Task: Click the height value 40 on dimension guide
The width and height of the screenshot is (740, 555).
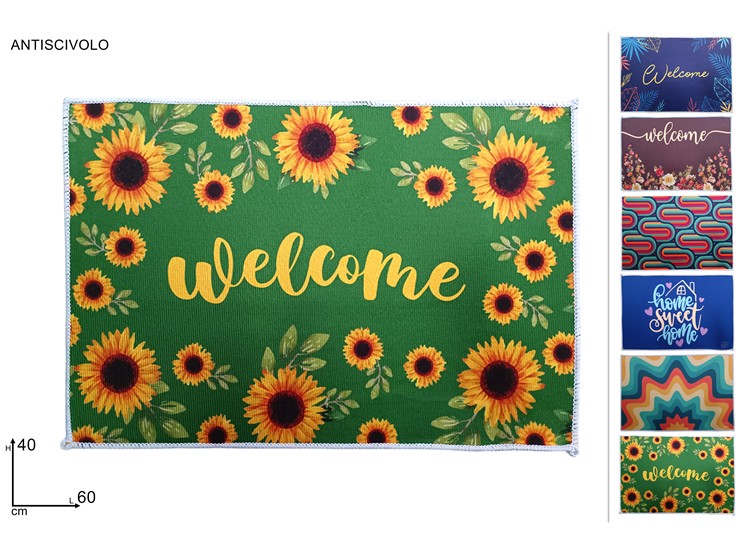Action: (x=26, y=445)
